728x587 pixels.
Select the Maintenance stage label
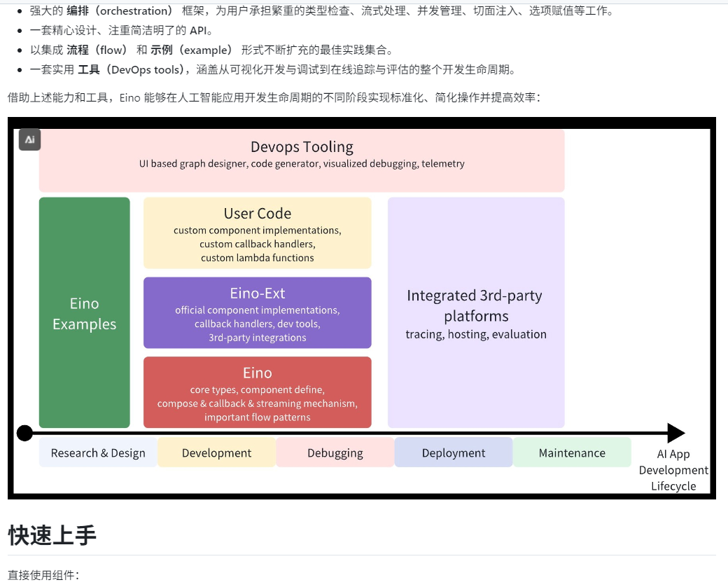(572, 453)
